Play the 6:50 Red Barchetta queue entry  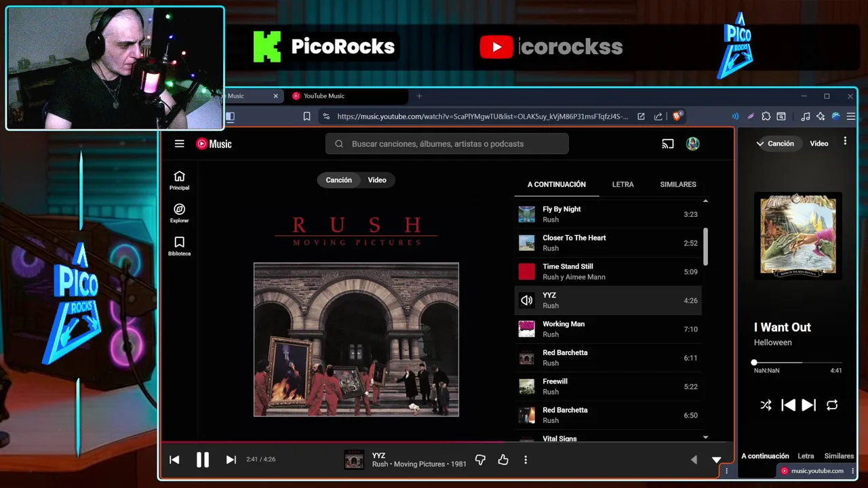click(608, 415)
